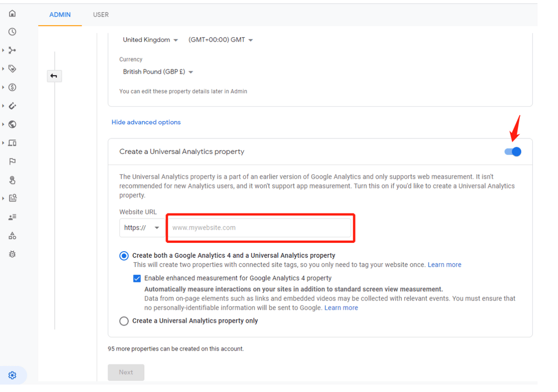
Task: Uncheck Enable enhanced measurement checkbox
Action: (x=137, y=278)
